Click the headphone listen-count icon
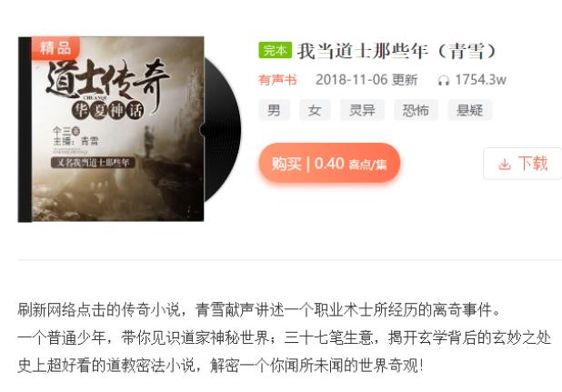Viewport: 562px width, 392px height. click(444, 81)
